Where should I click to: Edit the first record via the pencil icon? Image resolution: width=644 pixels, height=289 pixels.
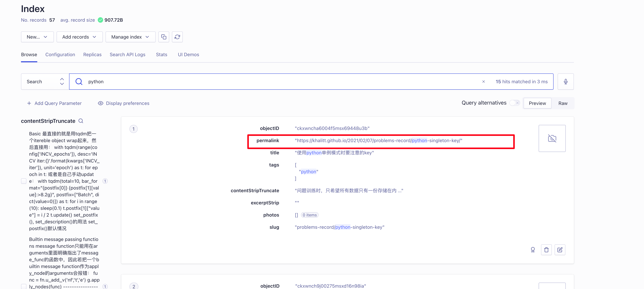(560, 250)
